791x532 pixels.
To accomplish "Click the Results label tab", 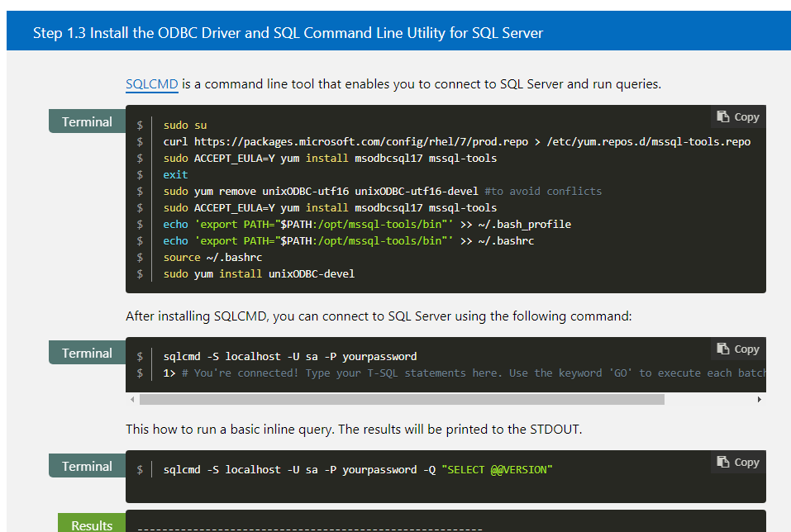I will (91, 524).
